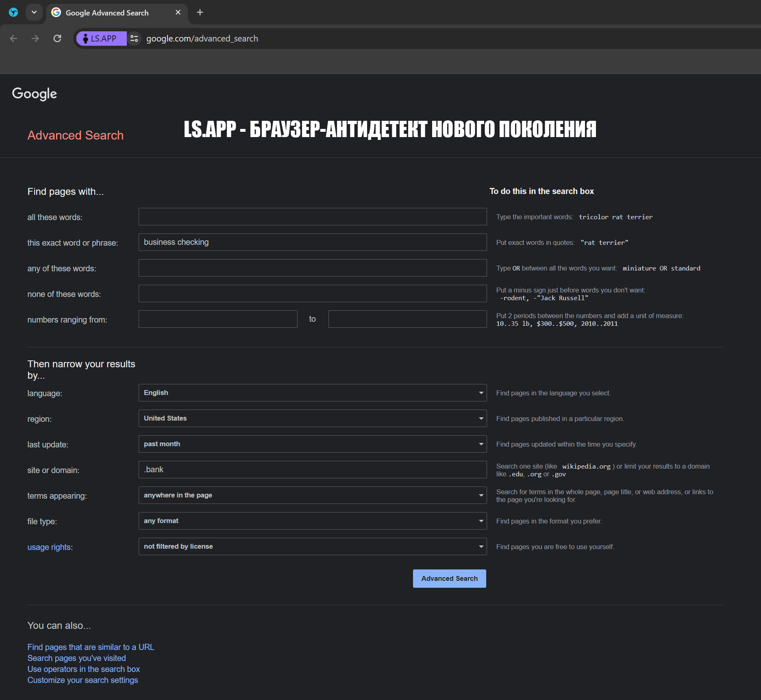Close the Google Advanced Search tab
The image size is (761, 700).
(x=178, y=12)
